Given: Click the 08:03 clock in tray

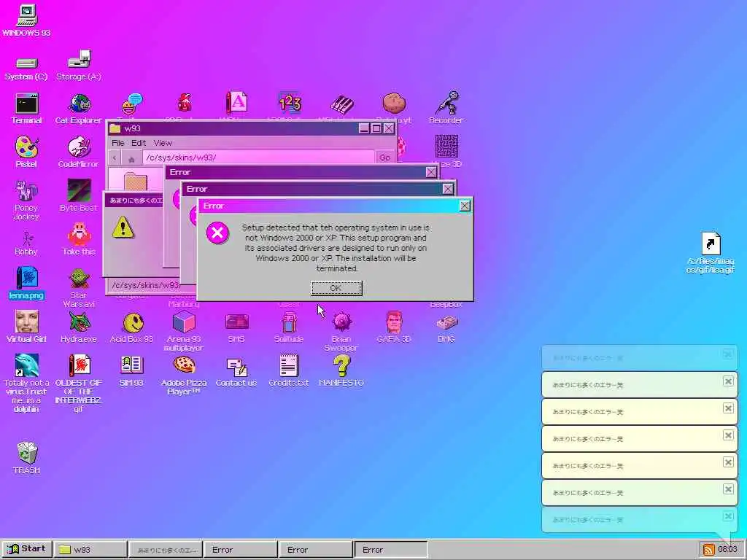Looking at the screenshot, I should click(727, 550).
